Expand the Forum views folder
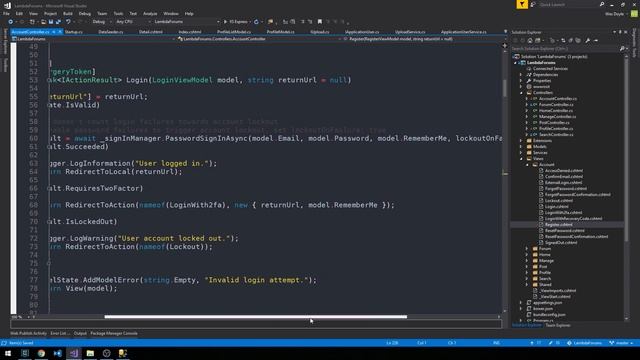Screen dimensions: 640x360 point(527,249)
